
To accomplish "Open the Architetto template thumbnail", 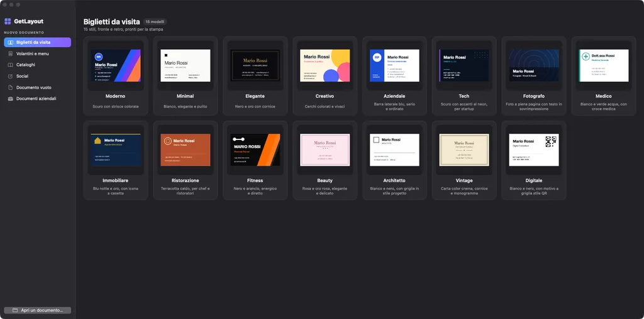I will 394,149.
